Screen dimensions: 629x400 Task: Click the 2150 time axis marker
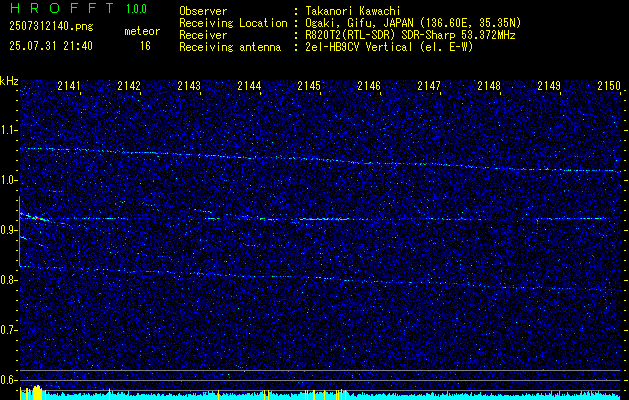(x=609, y=86)
